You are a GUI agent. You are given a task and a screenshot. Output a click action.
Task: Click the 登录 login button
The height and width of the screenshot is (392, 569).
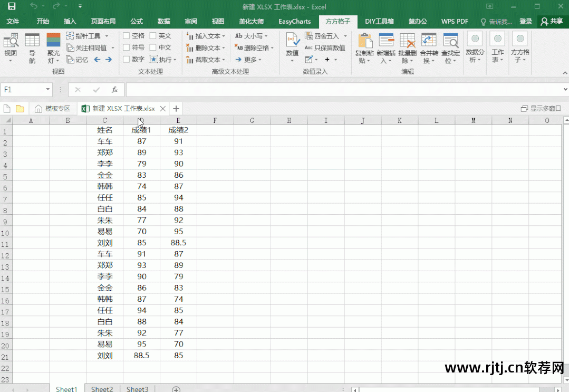pos(525,22)
